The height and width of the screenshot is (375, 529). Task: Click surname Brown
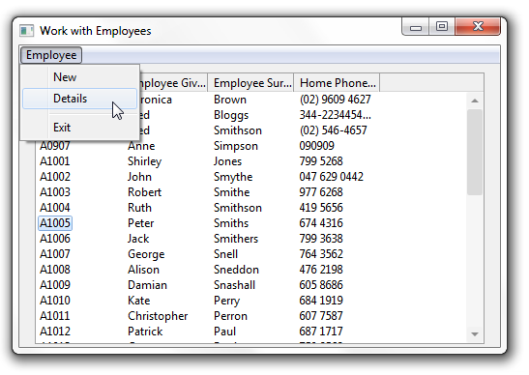point(230,99)
